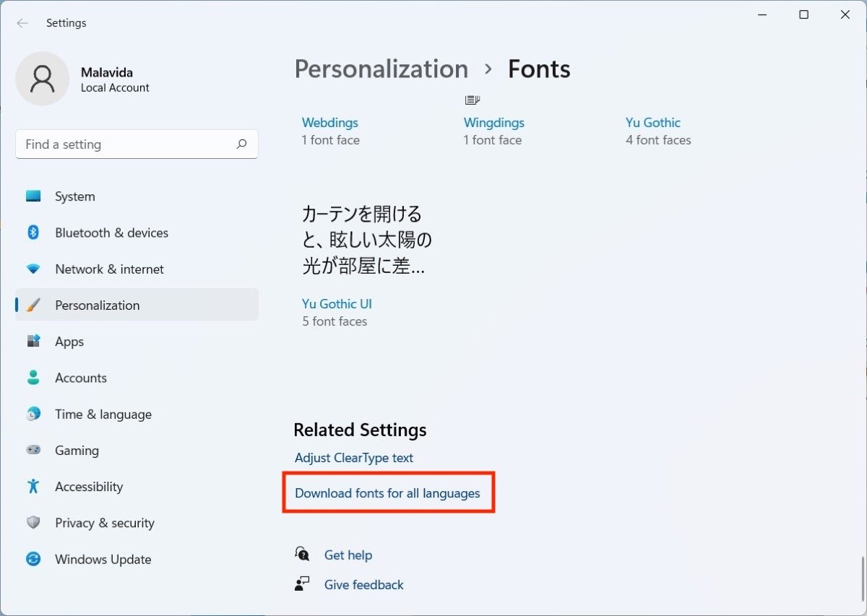This screenshot has width=867, height=616.
Task: Click '1 font face' under Webdings
Action: coord(331,140)
